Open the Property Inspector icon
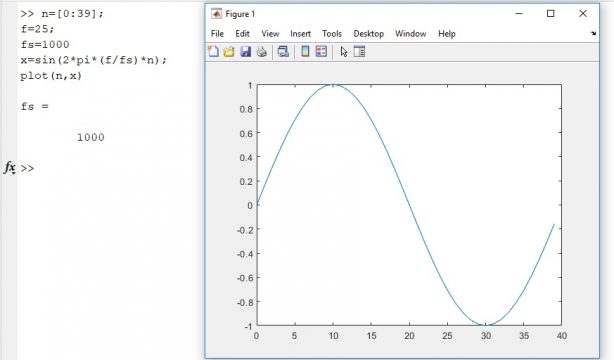This screenshot has height=360, width=614. point(359,51)
